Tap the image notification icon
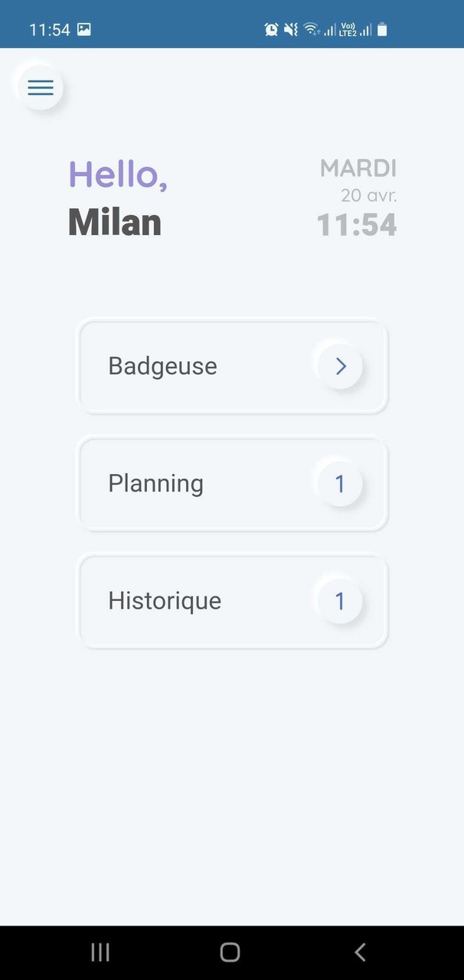This screenshot has width=464, height=980. 84,30
